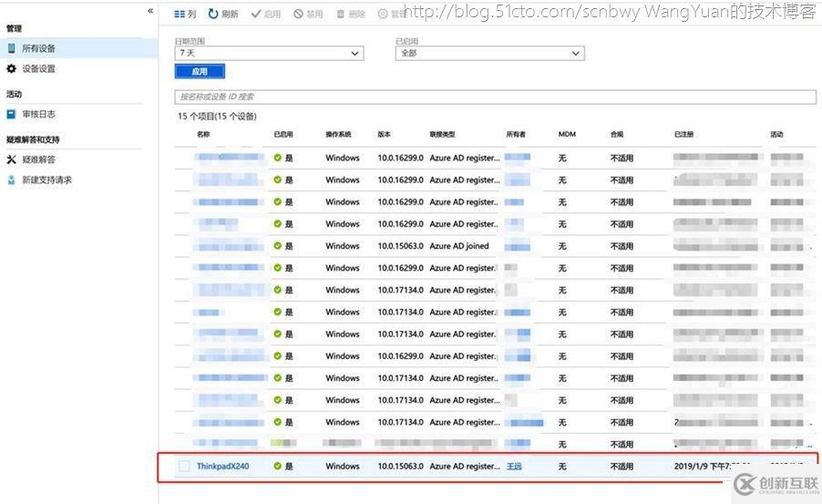Click the 'Azure AD joined' cell

point(459,246)
